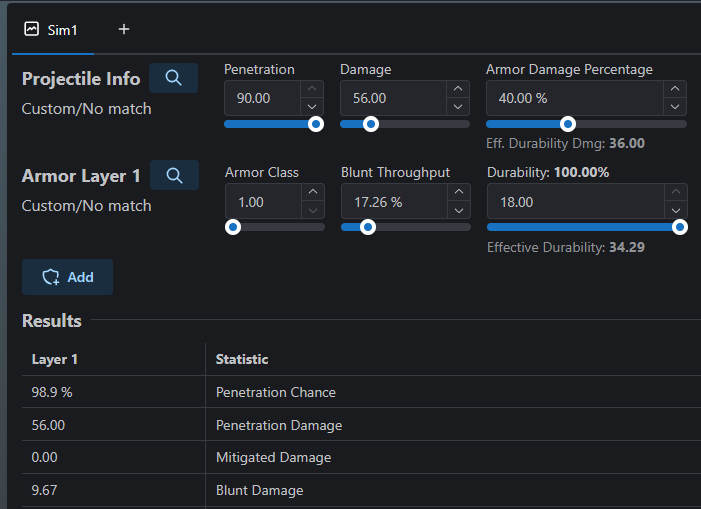Click the Statistic column header
Viewport: 701px width, 509px height.
[x=453, y=359]
